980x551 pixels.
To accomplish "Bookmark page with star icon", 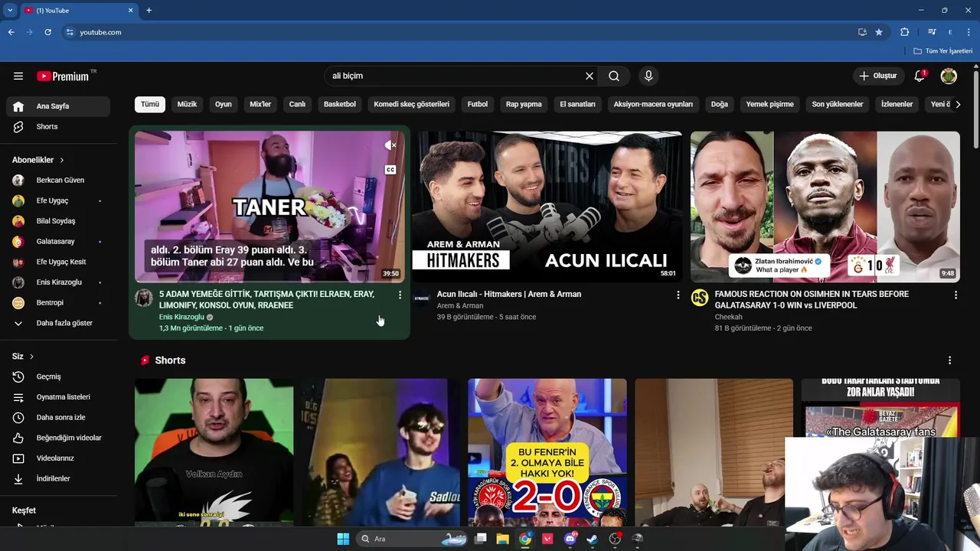I will click(879, 32).
